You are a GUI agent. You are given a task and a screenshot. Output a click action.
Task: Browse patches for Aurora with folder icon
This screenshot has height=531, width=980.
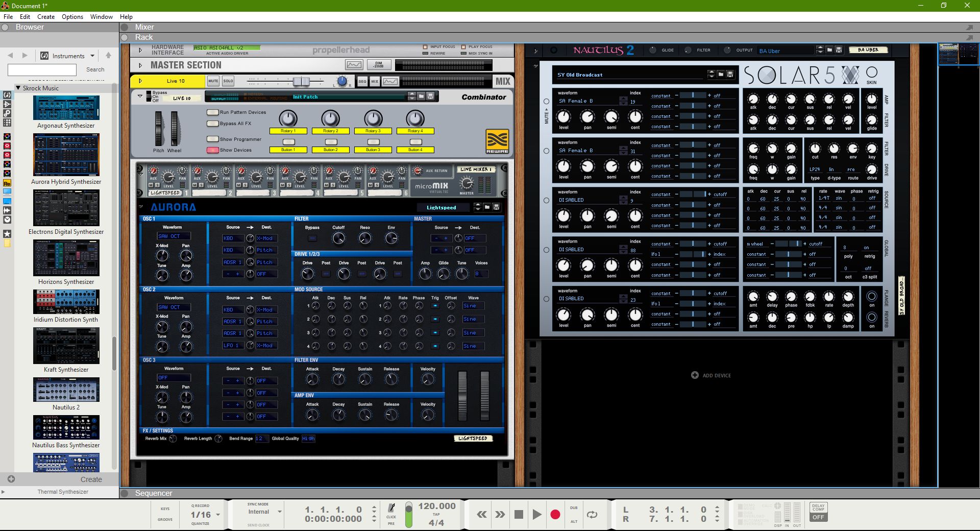click(x=487, y=207)
